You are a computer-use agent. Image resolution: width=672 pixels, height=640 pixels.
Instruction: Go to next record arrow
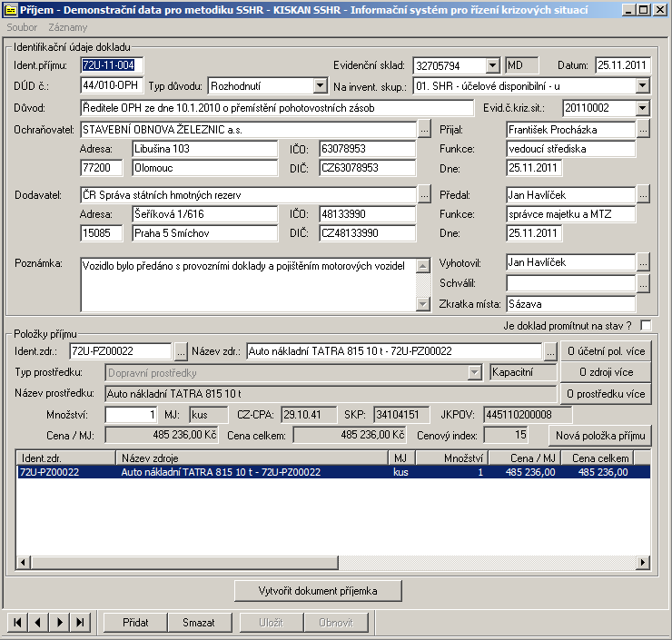[x=60, y=622]
